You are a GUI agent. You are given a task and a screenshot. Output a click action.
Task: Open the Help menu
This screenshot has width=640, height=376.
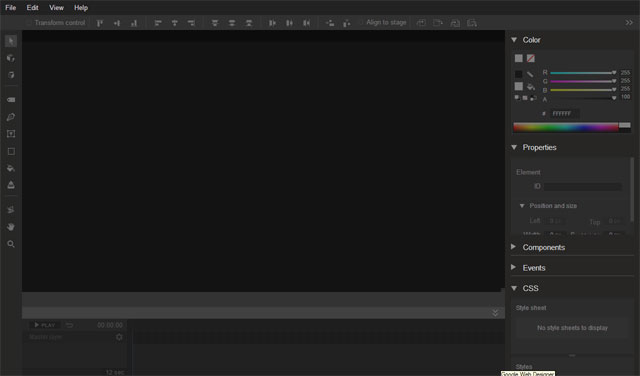[x=81, y=8]
